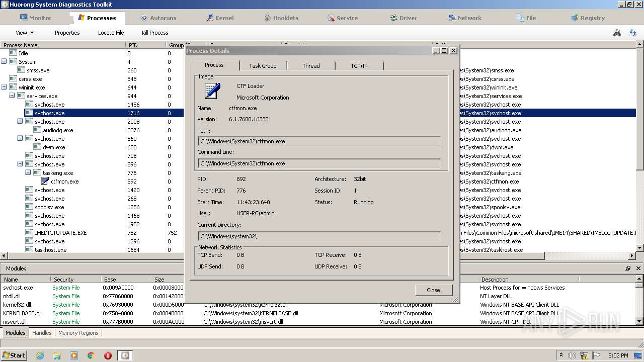Switch to the Memory Regions tab

78,333
